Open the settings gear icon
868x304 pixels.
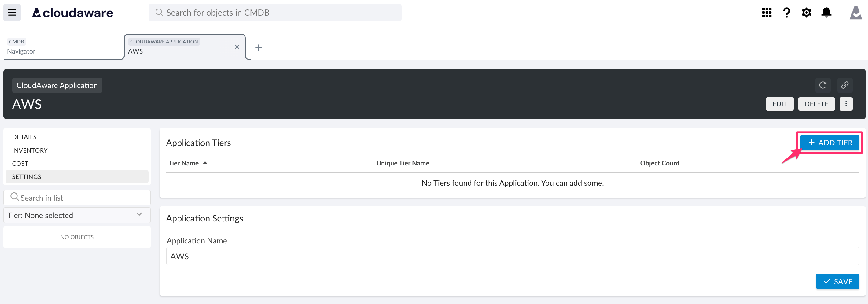[806, 13]
